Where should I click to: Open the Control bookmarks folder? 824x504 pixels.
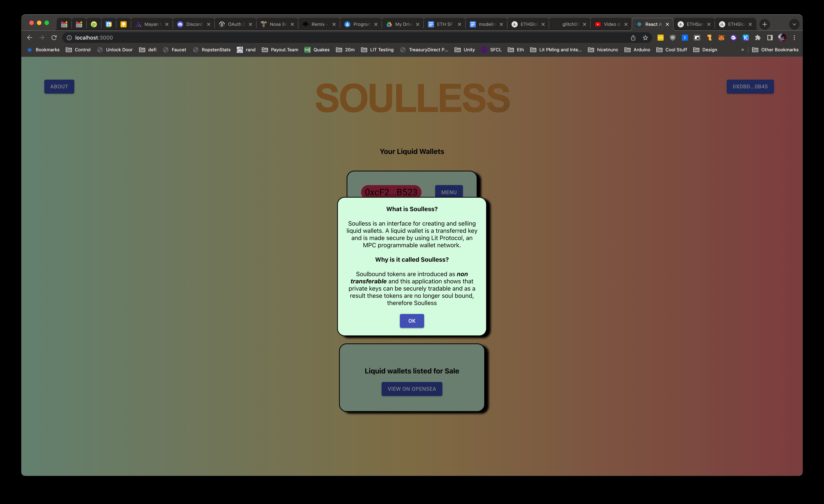[78, 50]
